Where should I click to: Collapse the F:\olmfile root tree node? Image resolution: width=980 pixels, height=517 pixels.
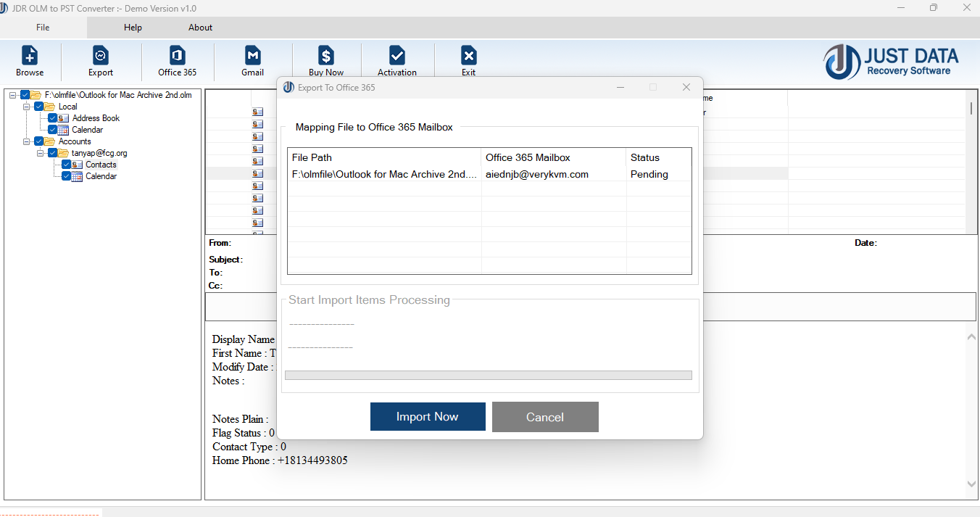(x=13, y=95)
